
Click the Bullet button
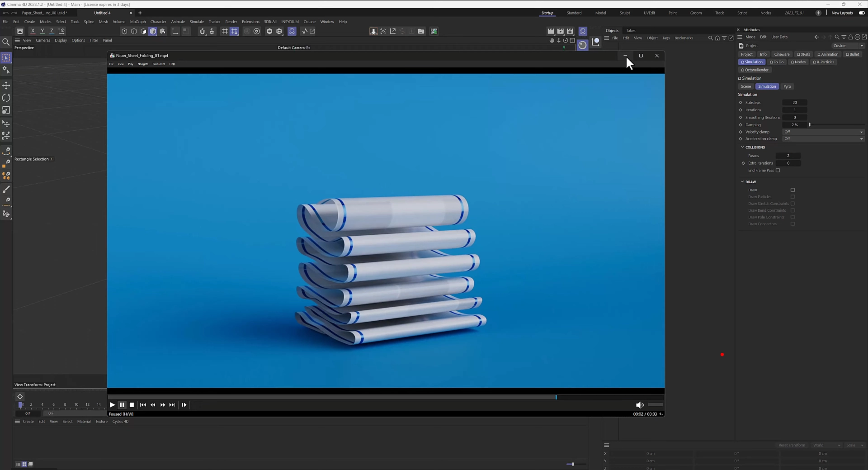pyautogui.click(x=853, y=54)
